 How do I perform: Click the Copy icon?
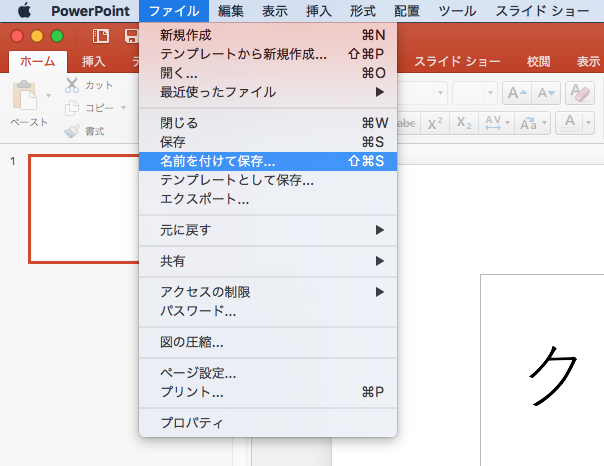click(x=72, y=108)
